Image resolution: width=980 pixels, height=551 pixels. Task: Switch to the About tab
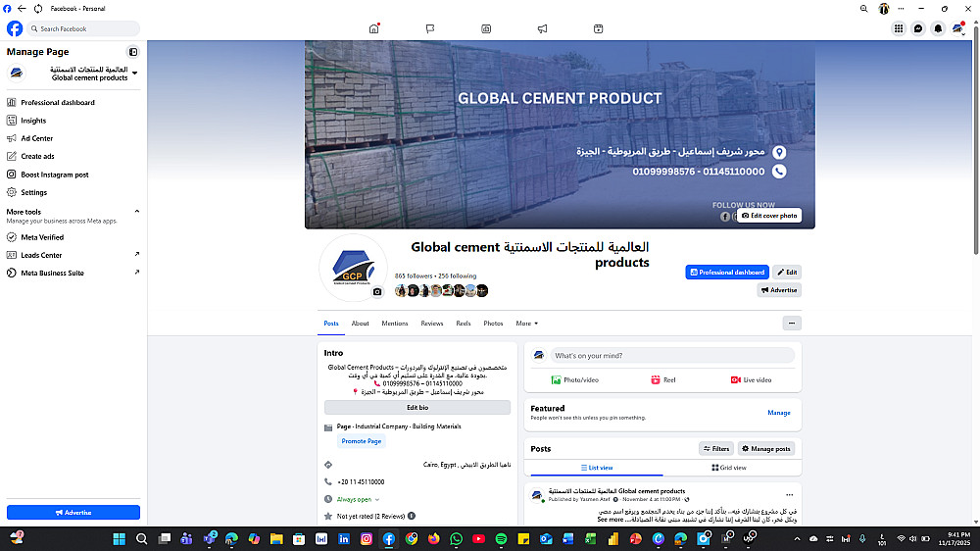pyautogui.click(x=360, y=324)
